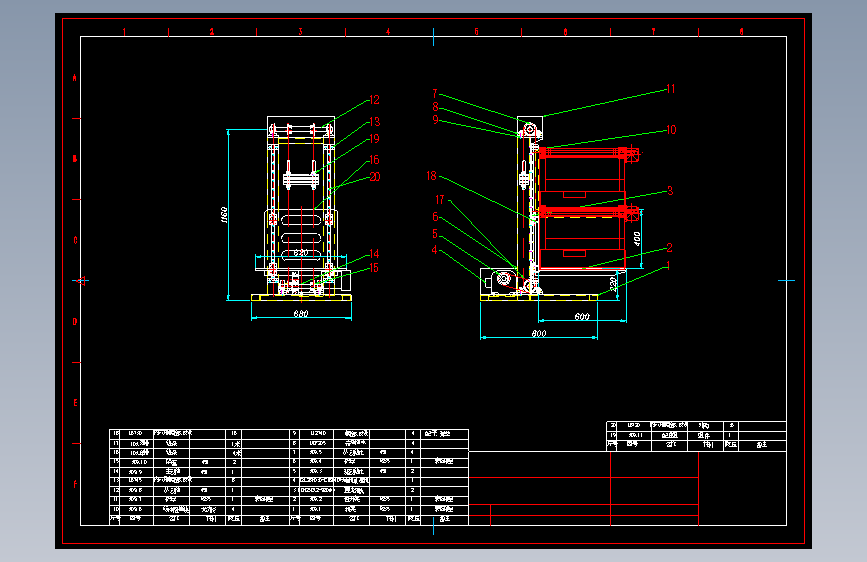867x562 pixels.
Task: Click column zone number 4 on top border
Action: coord(388,32)
